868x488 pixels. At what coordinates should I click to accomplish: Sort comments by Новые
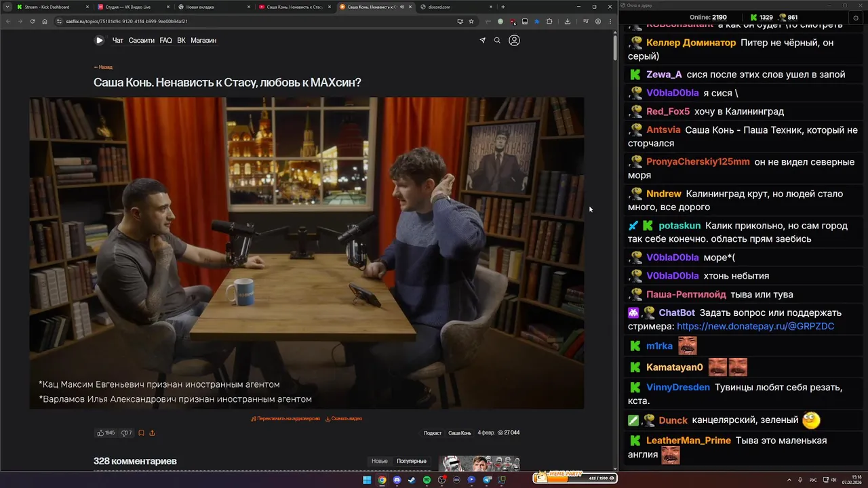tap(380, 461)
